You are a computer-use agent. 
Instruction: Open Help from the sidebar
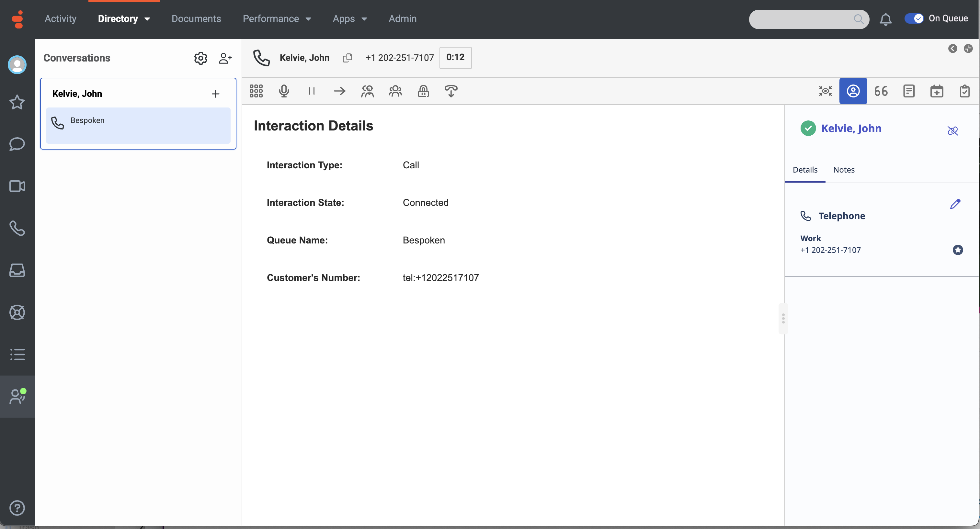(x=17, y=508)
